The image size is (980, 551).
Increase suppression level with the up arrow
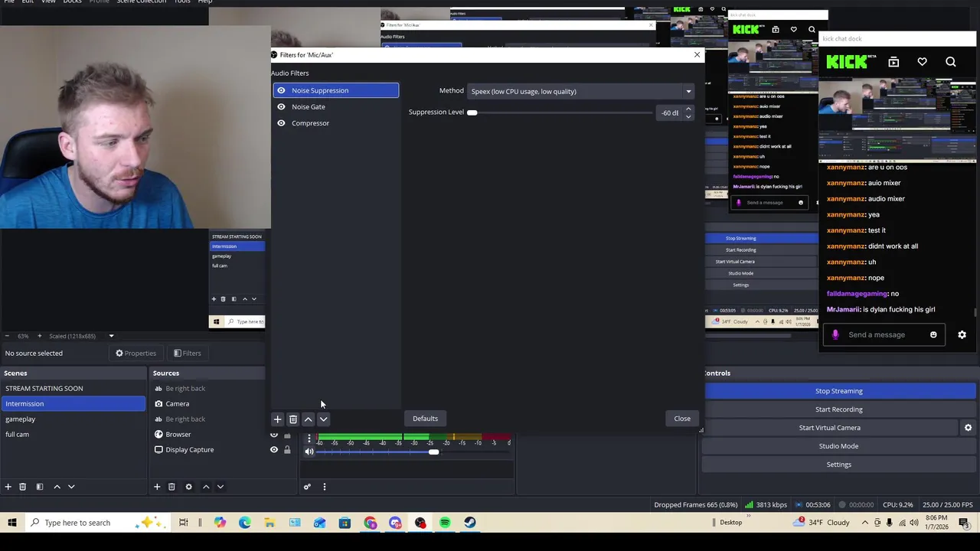(688, 109)
